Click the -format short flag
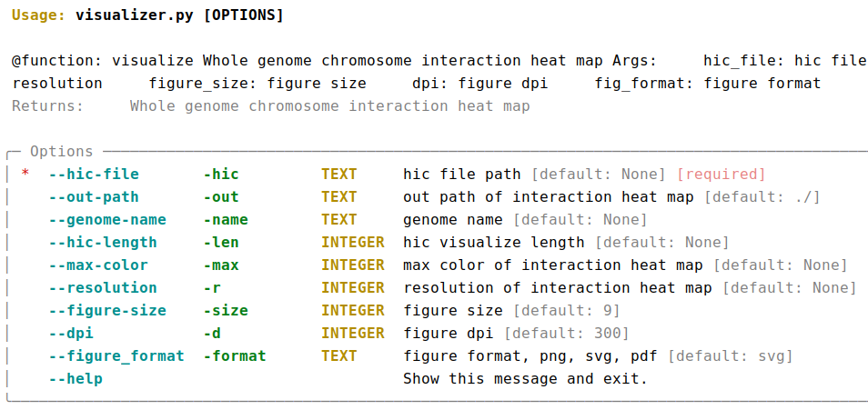The image size is (868, 410). point(235,355)
